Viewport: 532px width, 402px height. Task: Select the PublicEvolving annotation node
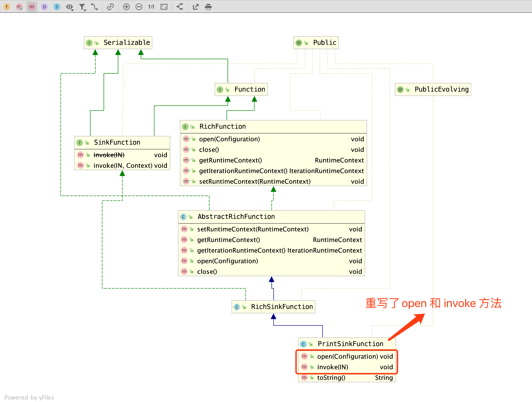point(433,89)
